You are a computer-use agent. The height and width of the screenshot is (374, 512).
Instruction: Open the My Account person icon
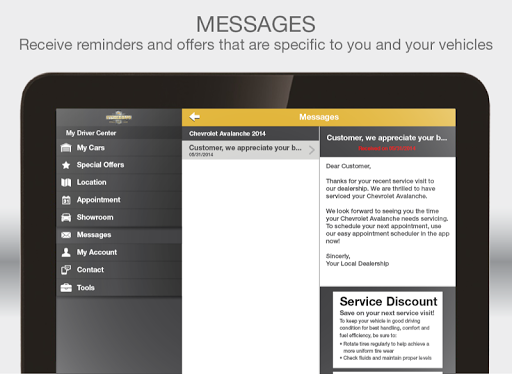(66, 252)
